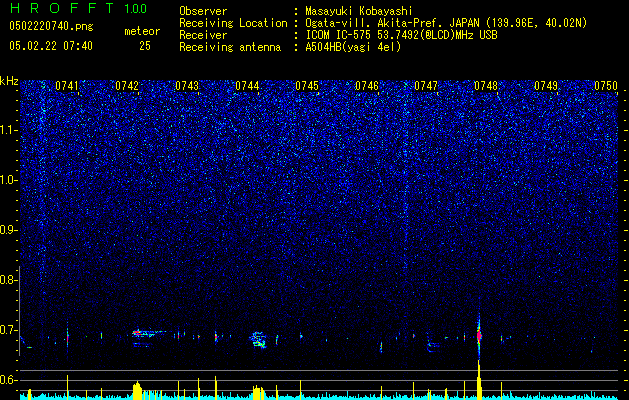This screenshot has height=400, width=629.
Task: Click the yellow intensity block below 0742
Action: (x=137, y=390)
